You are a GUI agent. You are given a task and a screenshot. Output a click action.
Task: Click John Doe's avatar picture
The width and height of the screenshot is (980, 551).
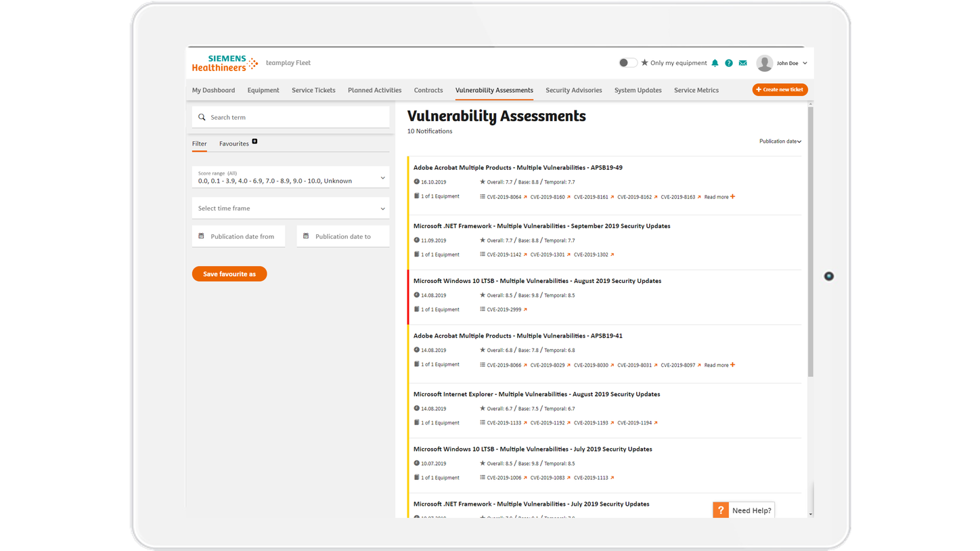click(765, 63)
